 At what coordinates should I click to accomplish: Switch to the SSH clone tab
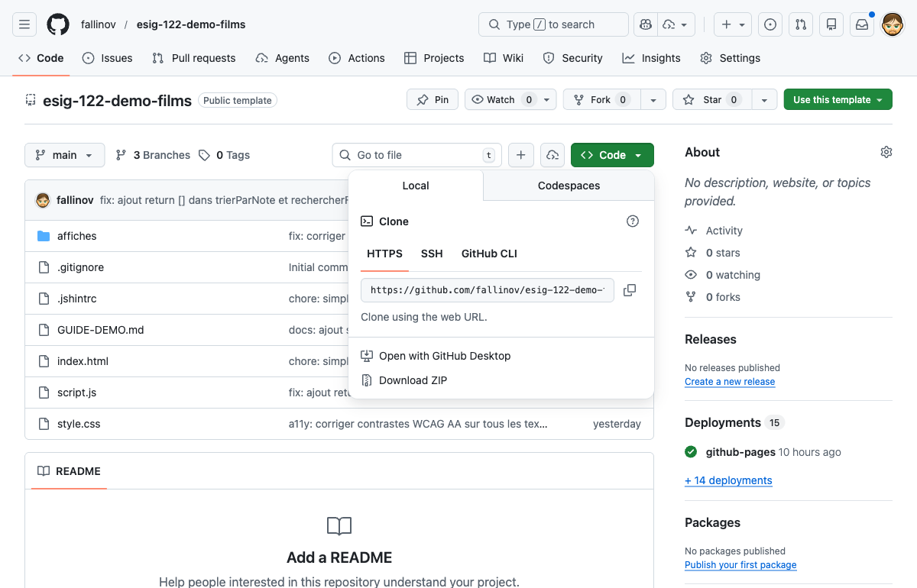point(432,253)
